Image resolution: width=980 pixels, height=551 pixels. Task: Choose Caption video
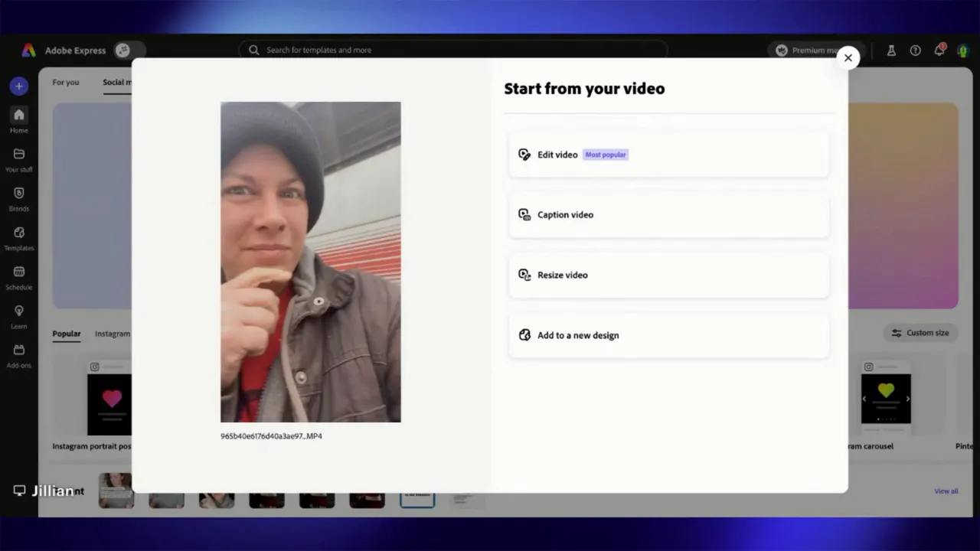click(668, 215)
